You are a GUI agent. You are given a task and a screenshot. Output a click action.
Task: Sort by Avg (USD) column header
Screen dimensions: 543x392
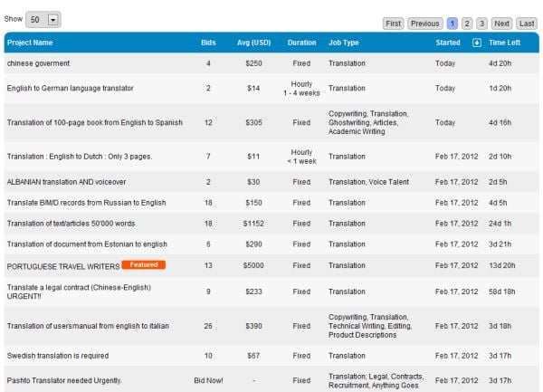pyautogui.click(x=253, y=43)
